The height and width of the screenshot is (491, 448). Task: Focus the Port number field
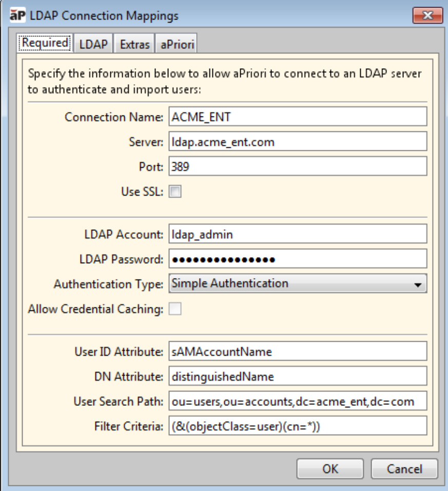point(298,166)
